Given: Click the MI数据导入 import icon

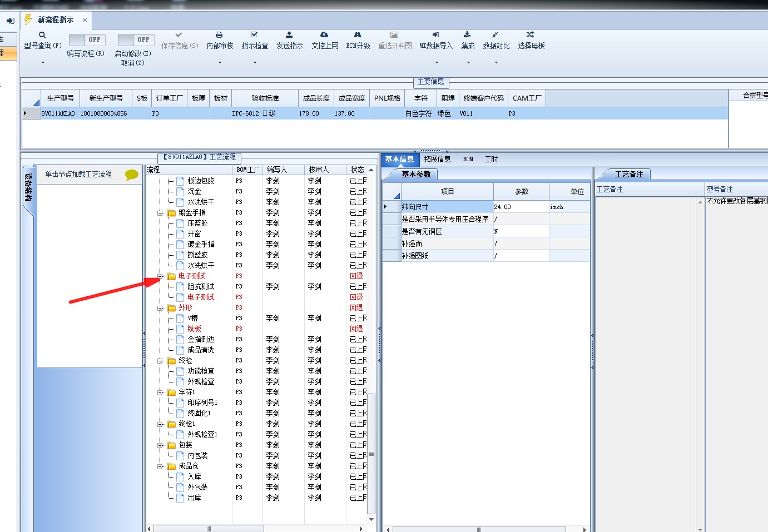Looking at the screenshot, I should [x=435, y=35].
